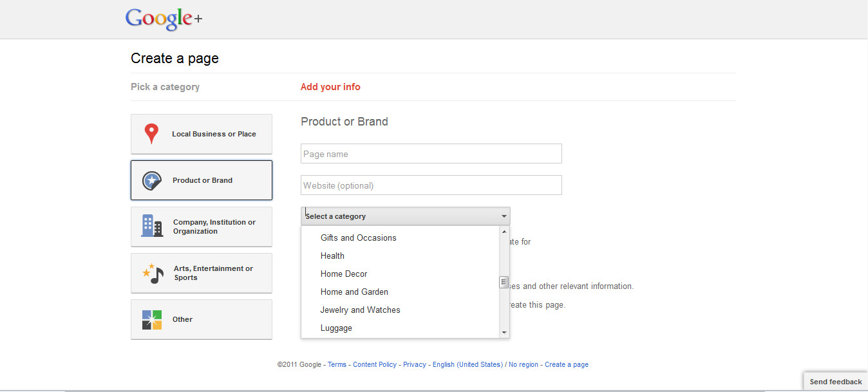Click the Product or Brand star badge icon
Screen dimensions: 868x392
coord(151,180)
